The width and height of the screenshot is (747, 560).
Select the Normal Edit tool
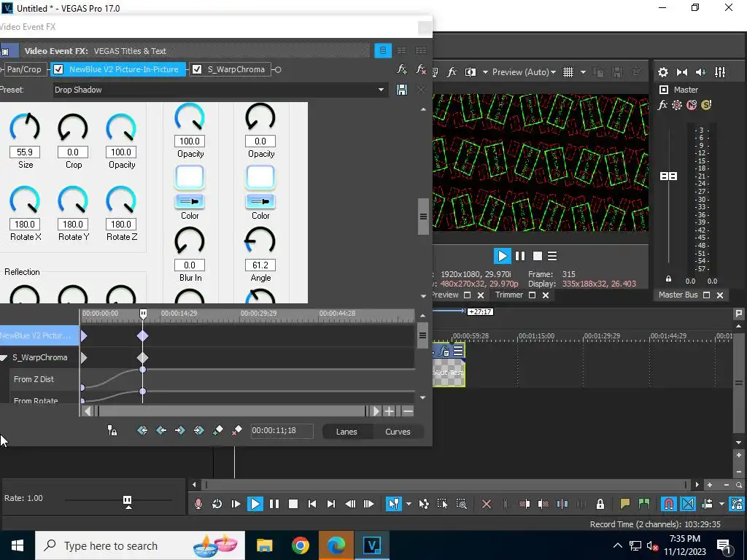tap(393, 504)
